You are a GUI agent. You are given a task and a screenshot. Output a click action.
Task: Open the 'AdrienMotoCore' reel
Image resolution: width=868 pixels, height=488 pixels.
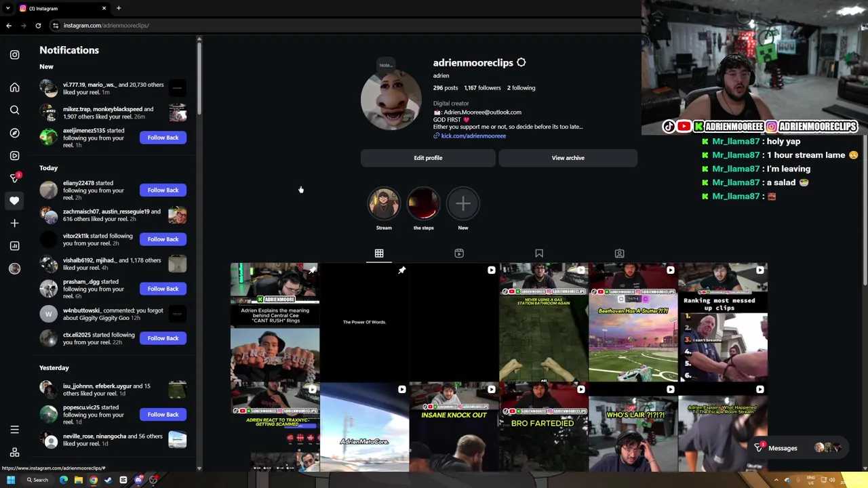pos(364,427)
